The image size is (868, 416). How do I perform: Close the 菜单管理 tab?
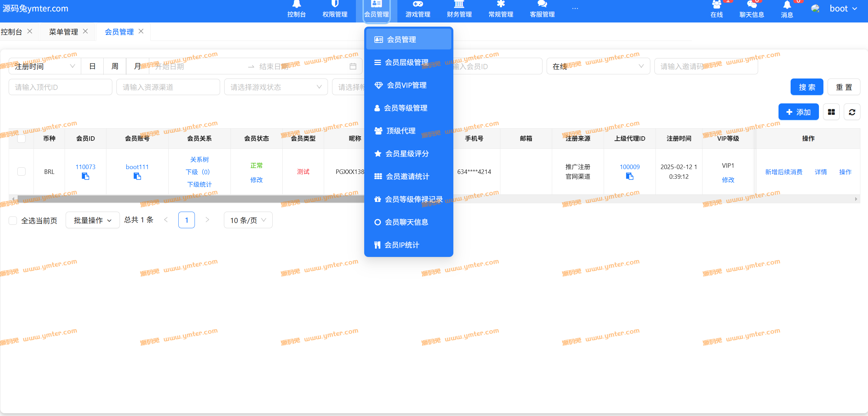85,31
